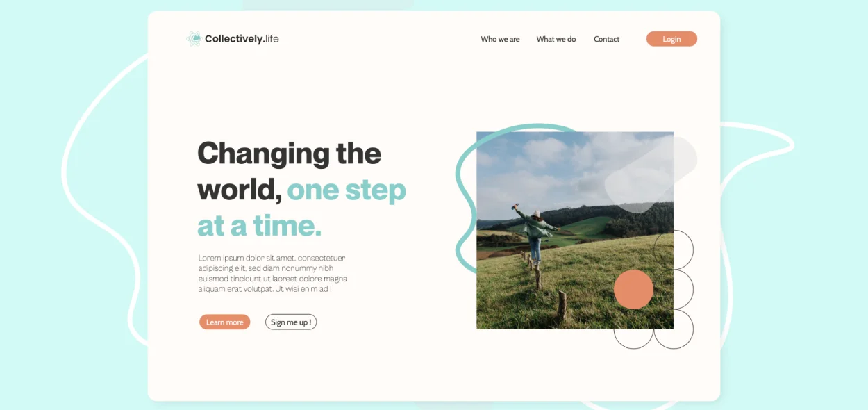
Task: Click the Collectively.life brand name text
Action: 242,39
